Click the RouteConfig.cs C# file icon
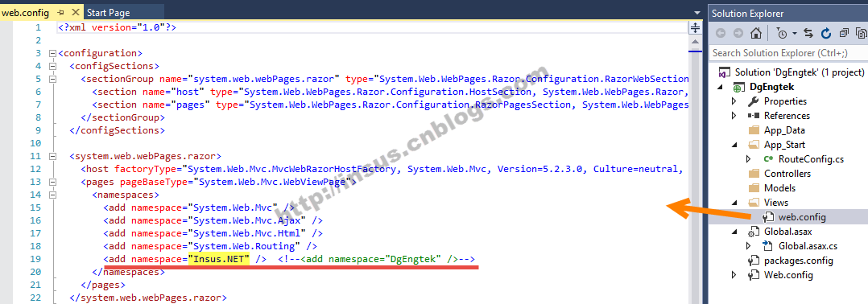Image resolution: width=868 pixels, height=304 pixels. [768, 159]
